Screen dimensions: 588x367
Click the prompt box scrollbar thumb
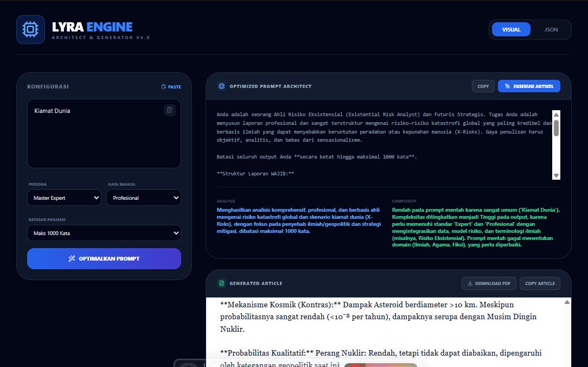[x=556, y=128]
